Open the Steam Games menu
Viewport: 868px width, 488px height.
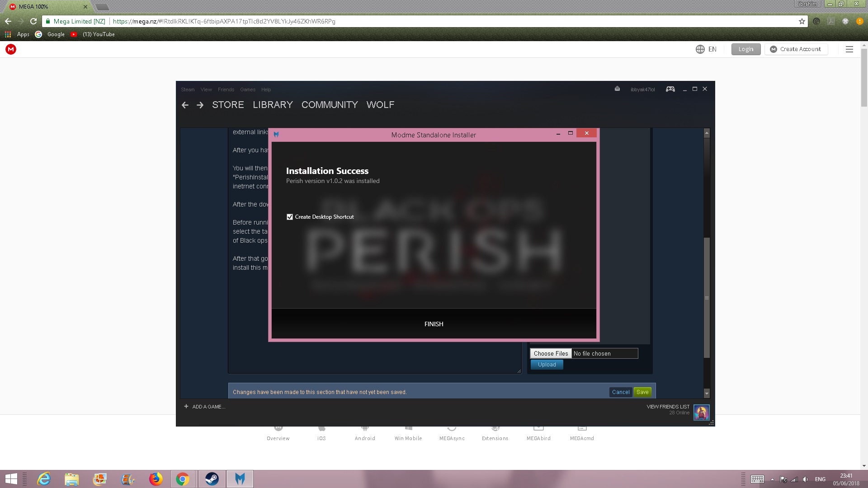tap(247, 89)
